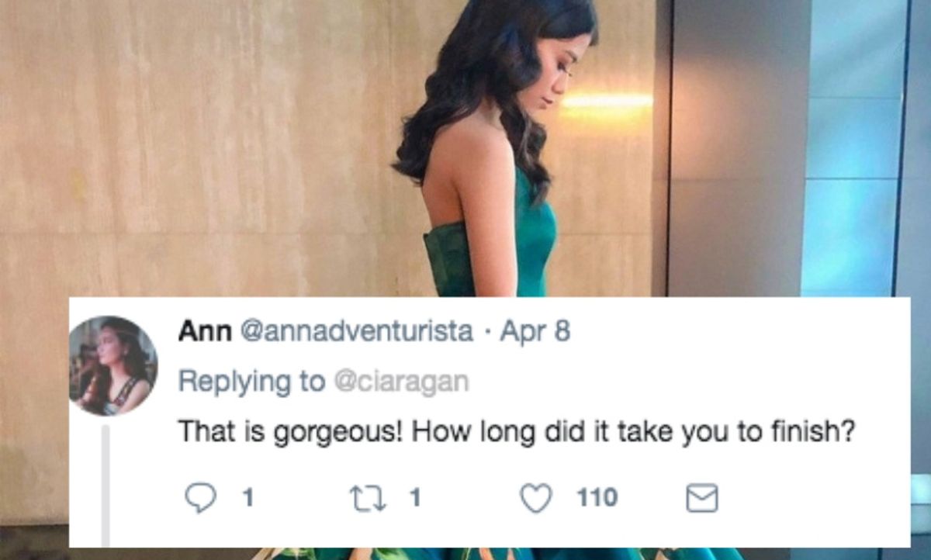
Task: Select the tweet text about gorgeous dress
Action: pos(517,432)
